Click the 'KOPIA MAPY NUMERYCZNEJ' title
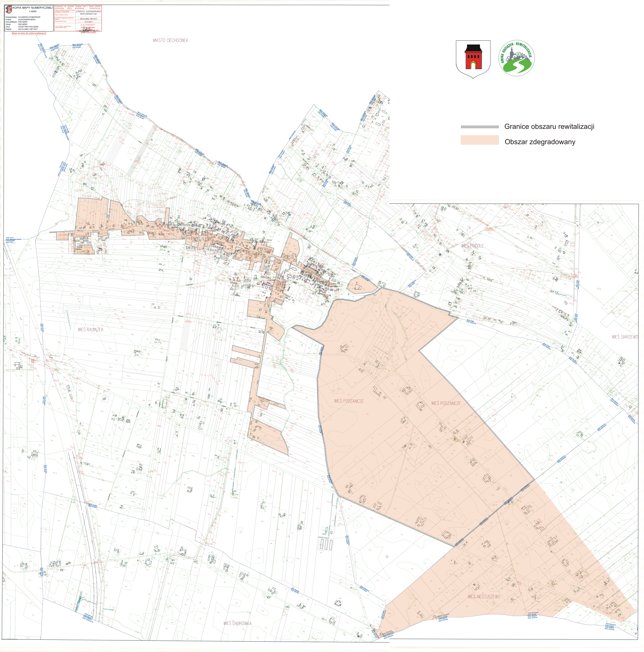644x652 pixels. (x=32, y=8)
